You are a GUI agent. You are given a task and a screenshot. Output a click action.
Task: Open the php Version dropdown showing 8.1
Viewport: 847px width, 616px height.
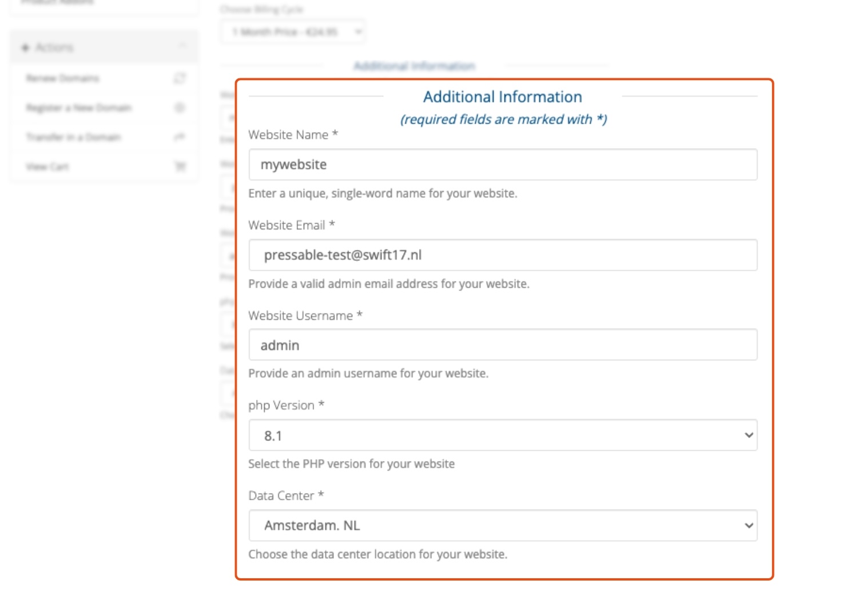pos(503,435)
